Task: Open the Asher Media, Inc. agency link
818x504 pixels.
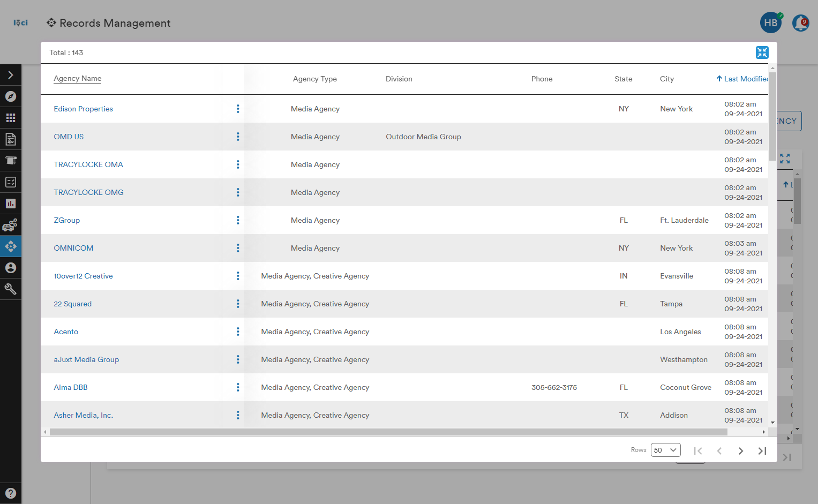Action: (x=84, y=415)
